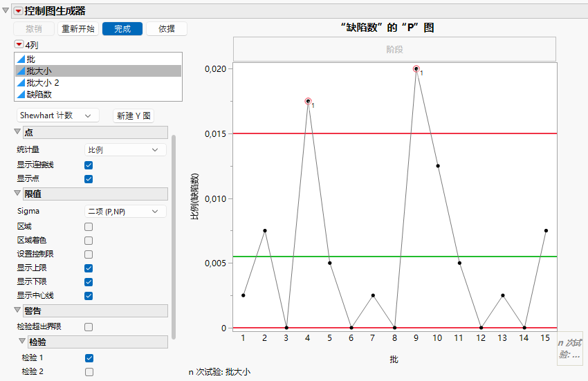Click the red upper control limit line
The height and width of the screenshot is (381, 588).
click(395, 133)
